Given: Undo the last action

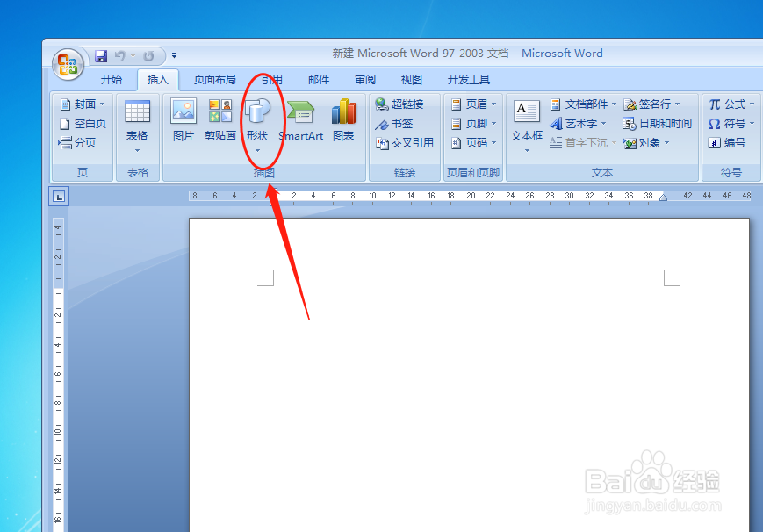Looking at the screenshot, I should (119, 56).
